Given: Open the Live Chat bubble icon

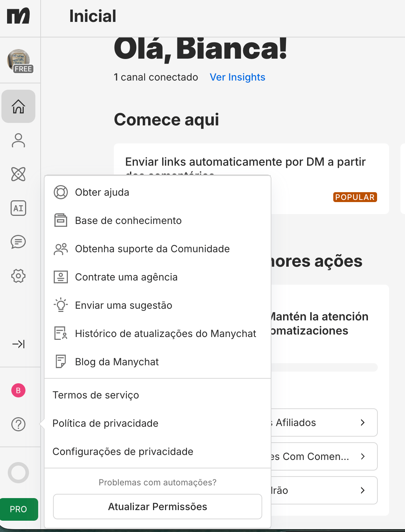Looking at the screenshot, I should click(x=18, y=242).
